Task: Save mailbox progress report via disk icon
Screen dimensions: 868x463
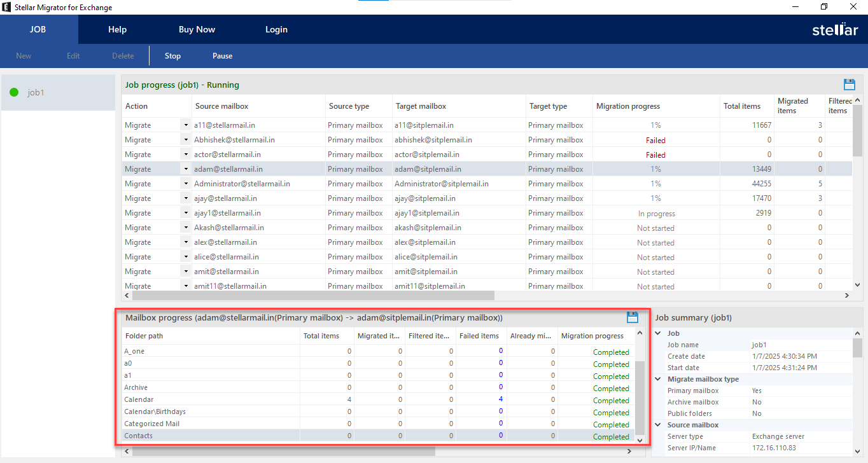Action: tap(633, 317)
